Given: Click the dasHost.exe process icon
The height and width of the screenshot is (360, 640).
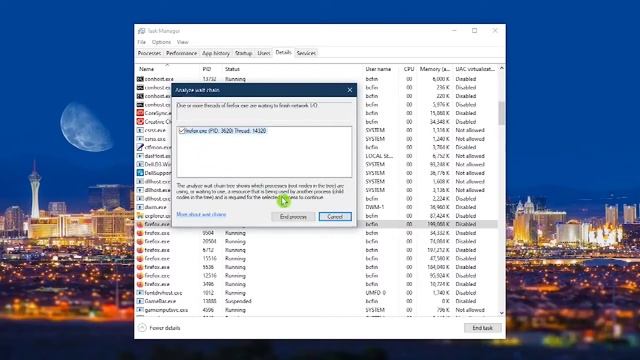Looking at the screenshot, I should (x=140, y=156).
